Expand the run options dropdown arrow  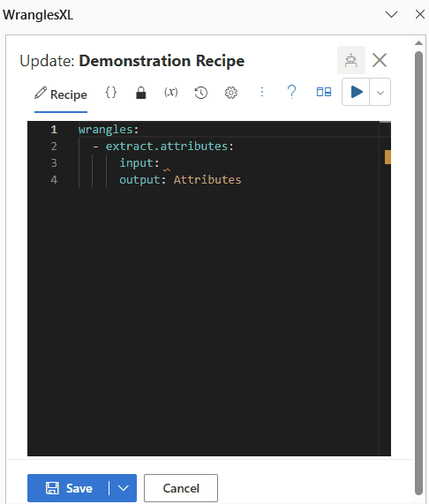380,93
